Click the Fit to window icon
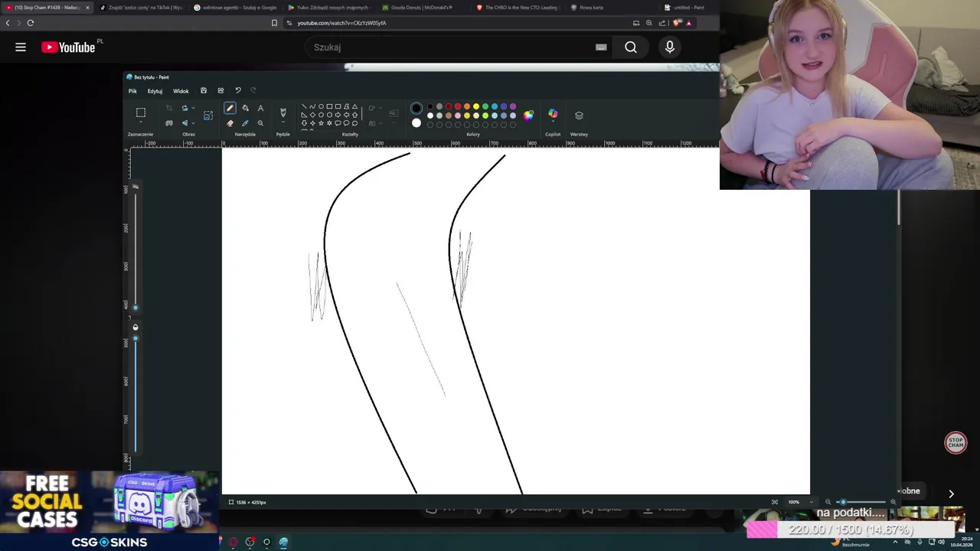 [775, 502]
